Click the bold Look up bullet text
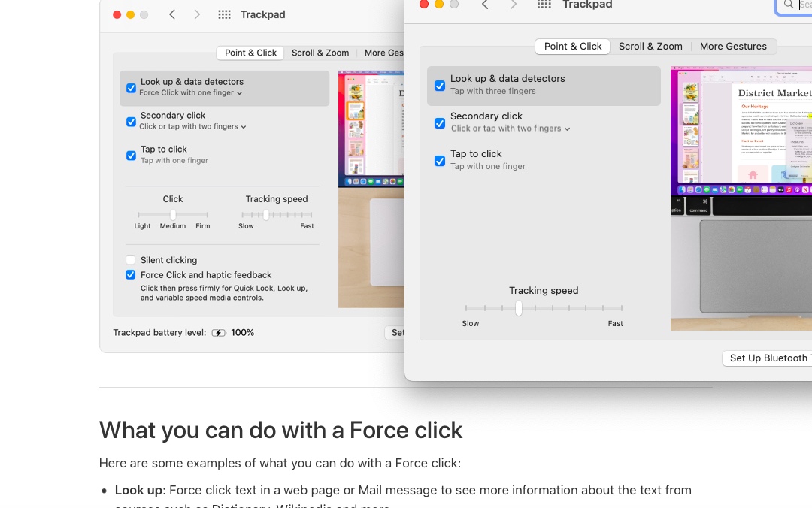The image size is (812, 508). click(x=138, y=491)
